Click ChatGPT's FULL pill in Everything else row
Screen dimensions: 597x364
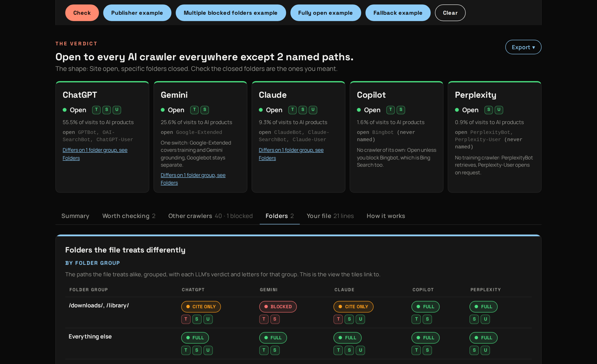pyautogui.click(x=195, y=338)
